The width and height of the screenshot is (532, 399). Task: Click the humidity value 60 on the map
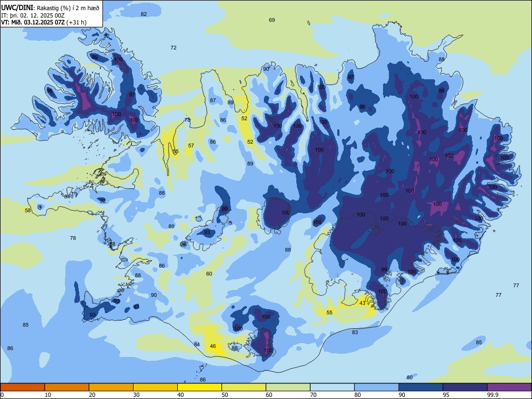click(209, 274)
